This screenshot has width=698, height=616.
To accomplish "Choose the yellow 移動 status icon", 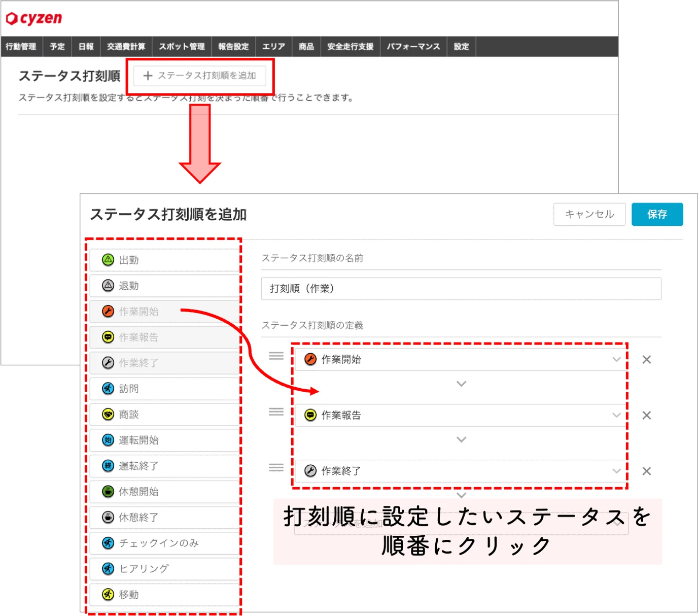I will [x=108, y=594].
